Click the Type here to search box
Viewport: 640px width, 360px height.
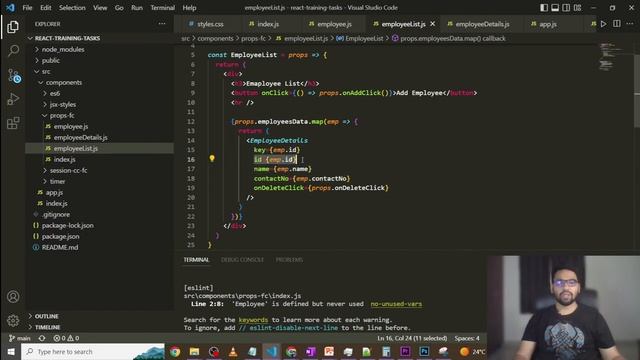pos(93,351)
